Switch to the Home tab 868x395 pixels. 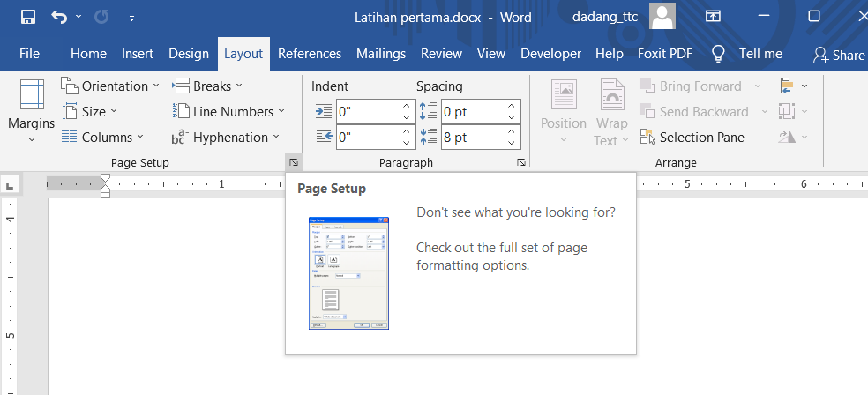[88, 54]
